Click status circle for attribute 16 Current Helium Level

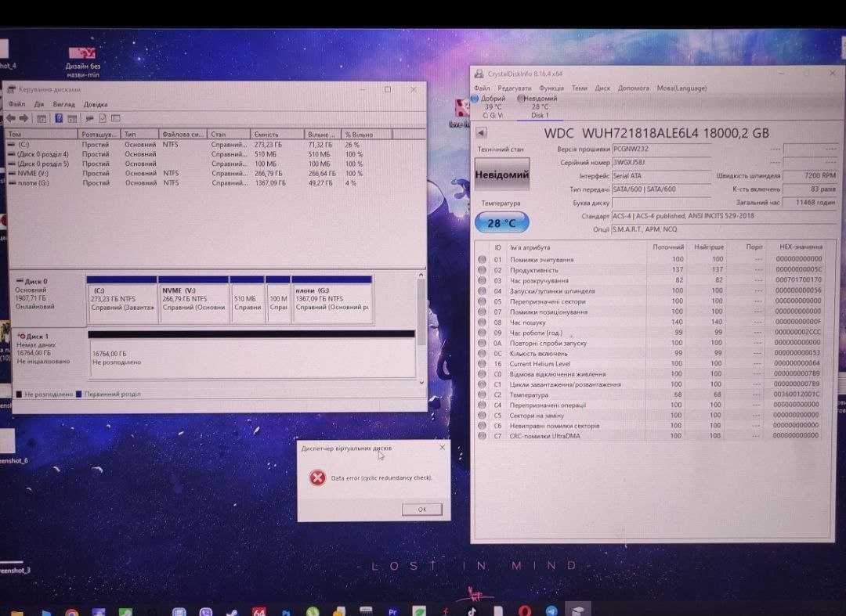click(x=482, y=363)
